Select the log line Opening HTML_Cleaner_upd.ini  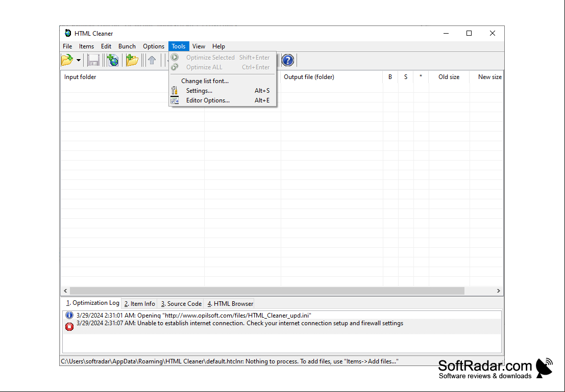click(282, 316)
